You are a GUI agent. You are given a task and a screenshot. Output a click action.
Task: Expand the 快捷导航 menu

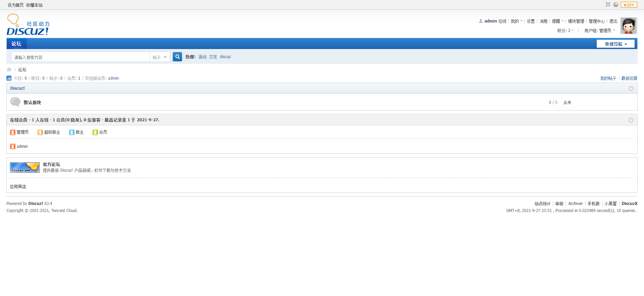(x=615, y=44)
